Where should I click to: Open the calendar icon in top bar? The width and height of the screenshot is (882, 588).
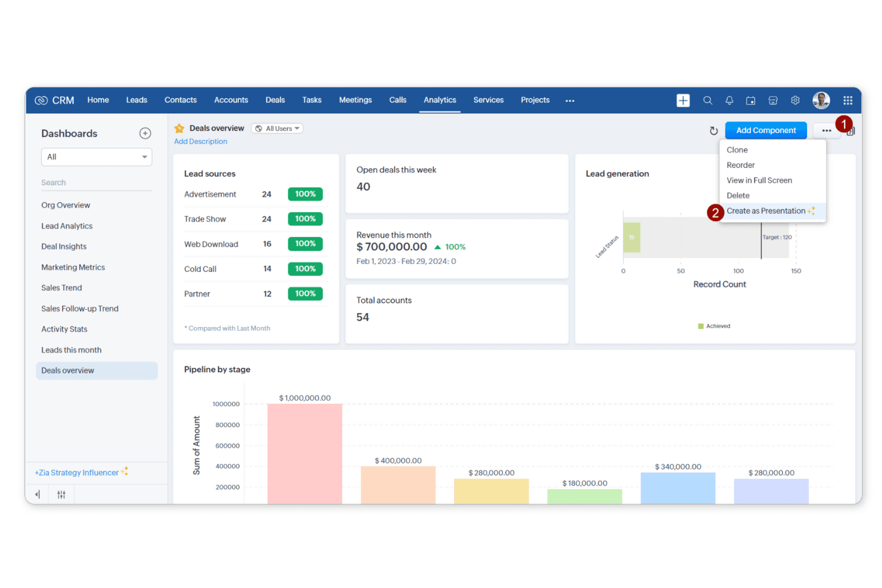coord(751,101)
